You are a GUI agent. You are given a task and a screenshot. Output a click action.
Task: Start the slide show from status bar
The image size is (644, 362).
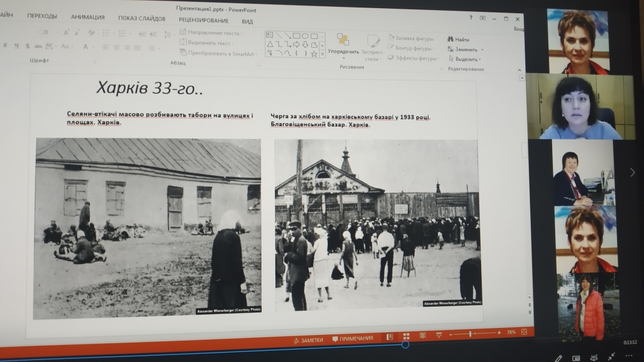439,335
